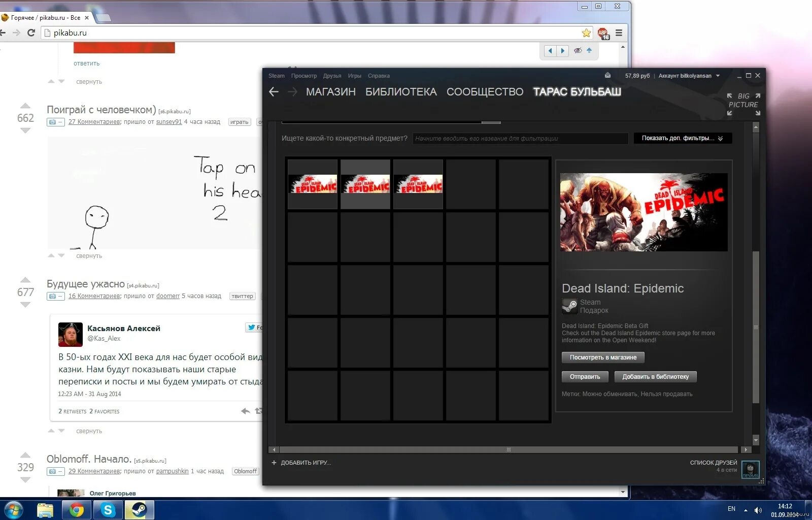Click the Steam vertical scrollbar thumb
Image resolution: width=812 pixels, height=520 pixels.
tap(756, 327)
